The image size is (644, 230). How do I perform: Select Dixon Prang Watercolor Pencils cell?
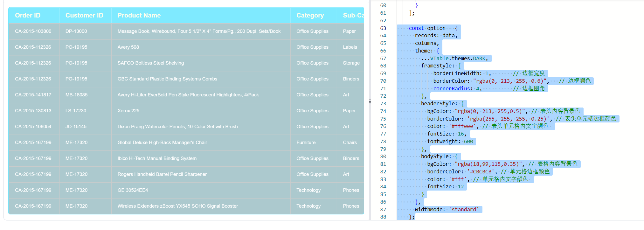point(201,127)
